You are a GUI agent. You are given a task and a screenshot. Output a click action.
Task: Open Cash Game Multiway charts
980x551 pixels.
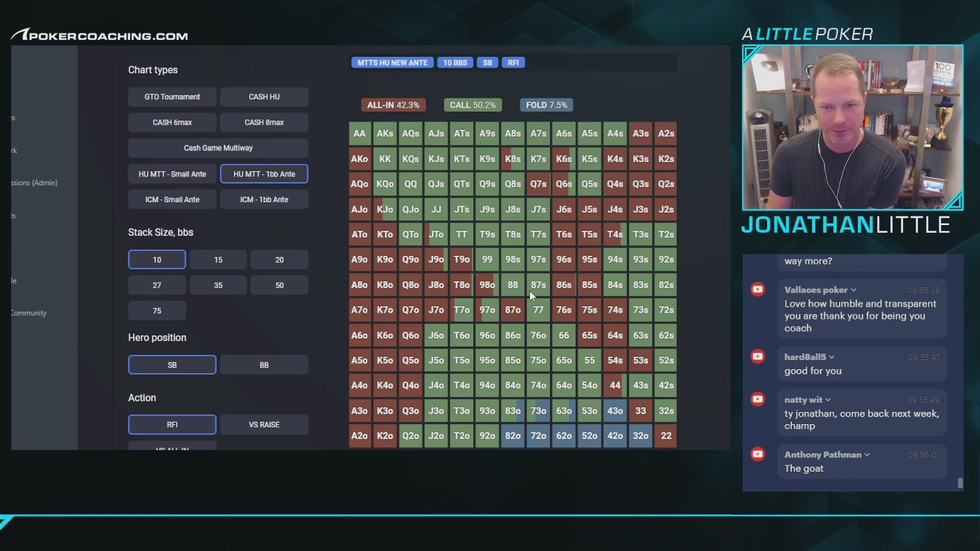218,148
